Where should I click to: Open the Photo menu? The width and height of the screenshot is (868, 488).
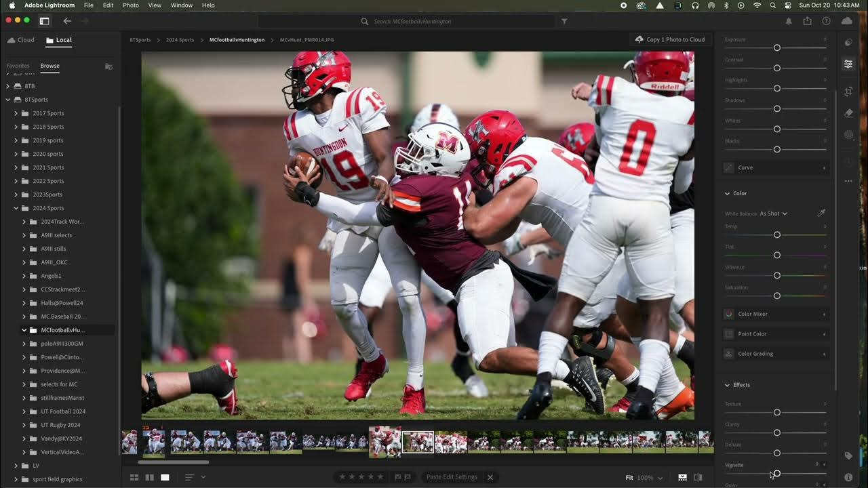pyautogui.click(x=130, y=5)
